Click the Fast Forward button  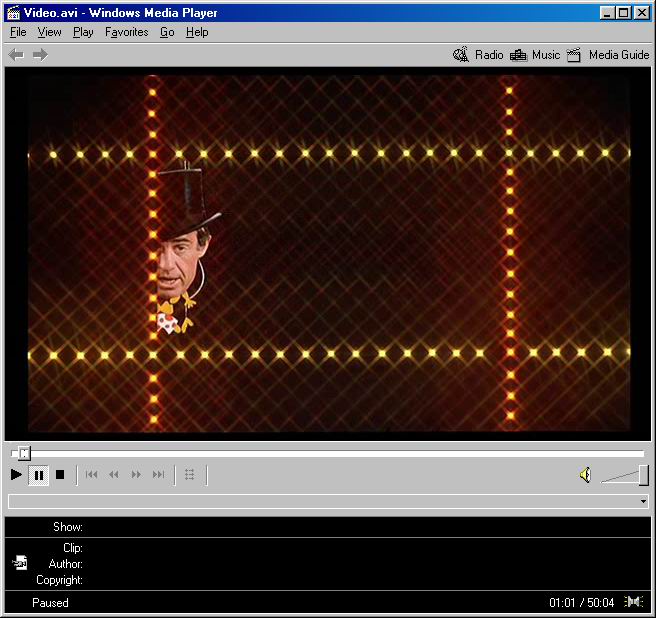(136, 474)
